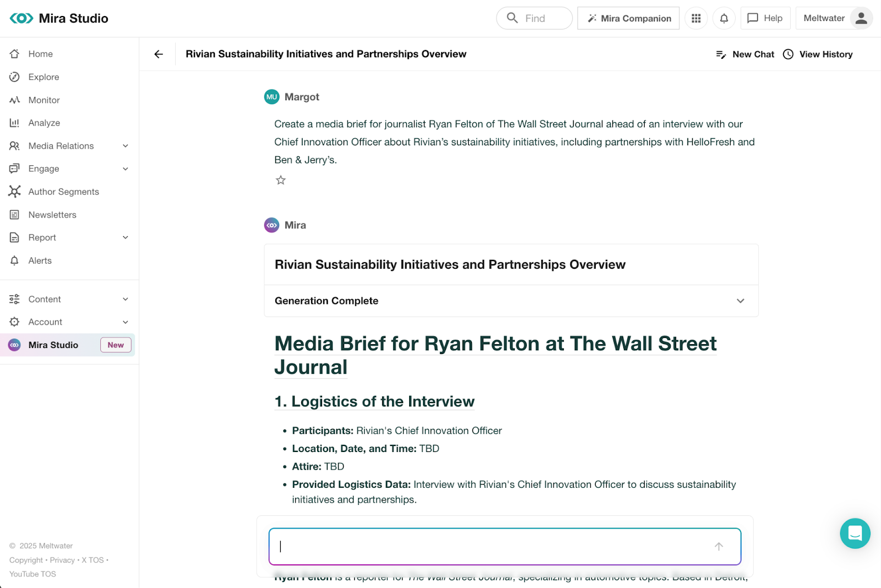The width and height of the screenshot is (881, 588).
Task: Open the apps grid icon
Action: [x=696, y=18]
